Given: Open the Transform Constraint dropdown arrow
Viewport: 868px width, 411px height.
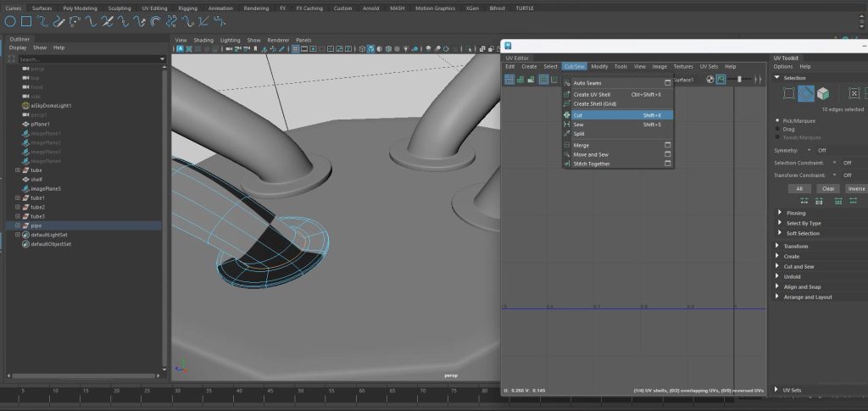Looking at the screenshot, I should click(834, 175).
